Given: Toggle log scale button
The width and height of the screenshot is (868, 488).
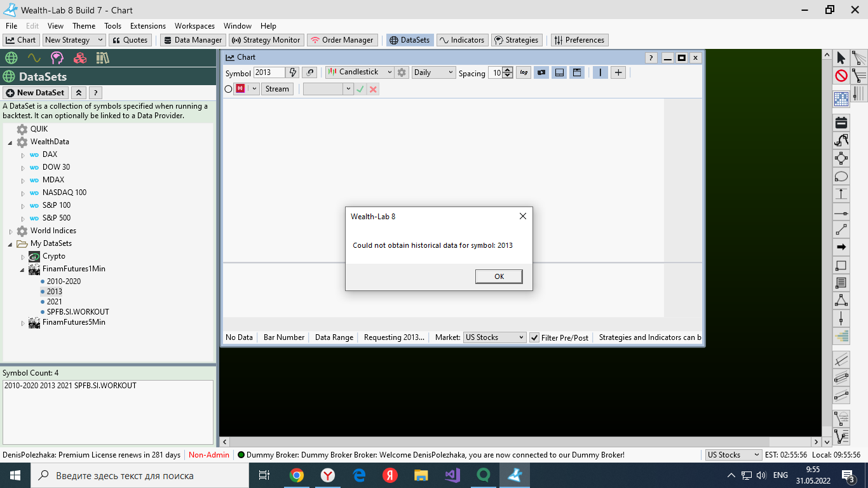Looking at the screenshot, I should (x=524, y=72).
